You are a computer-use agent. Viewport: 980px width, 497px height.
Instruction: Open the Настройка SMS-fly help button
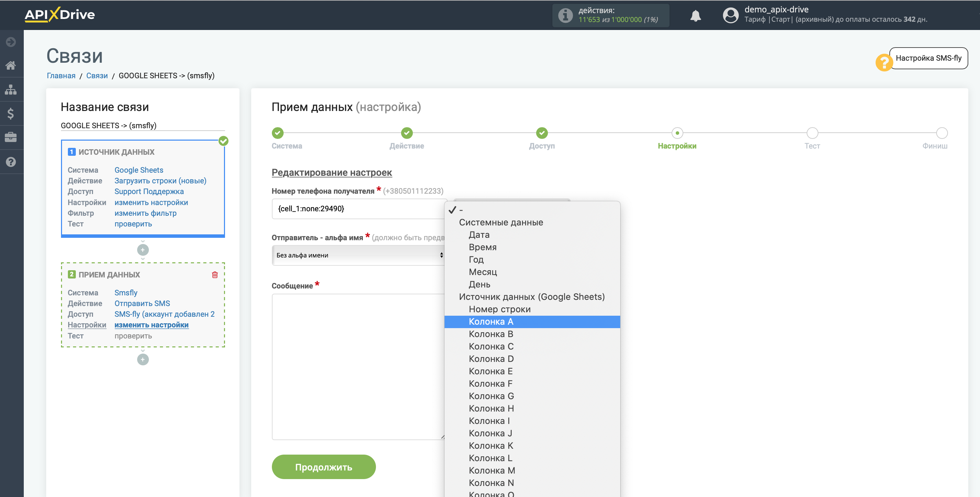click(x=928, y=58)
